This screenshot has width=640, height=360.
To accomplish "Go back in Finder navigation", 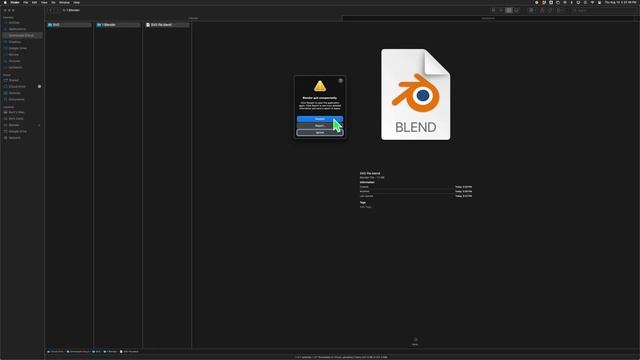I will [51, 10].
